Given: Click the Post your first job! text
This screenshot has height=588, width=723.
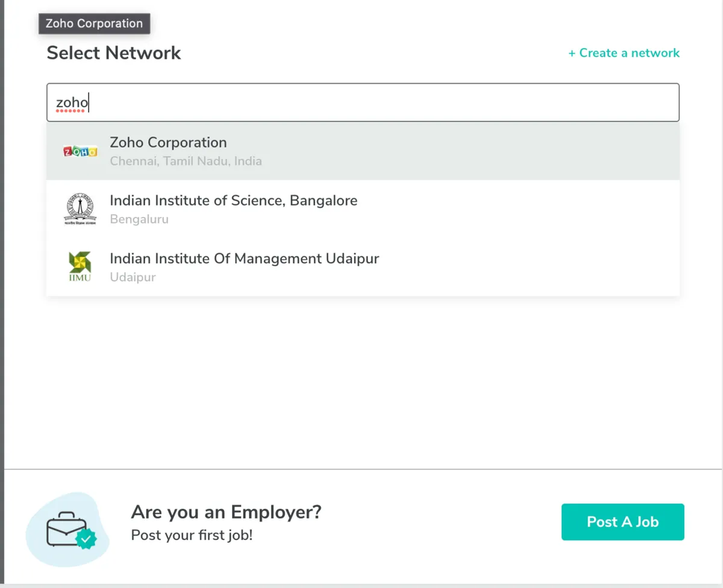Looking at the screenshot, I should [192, 535].
